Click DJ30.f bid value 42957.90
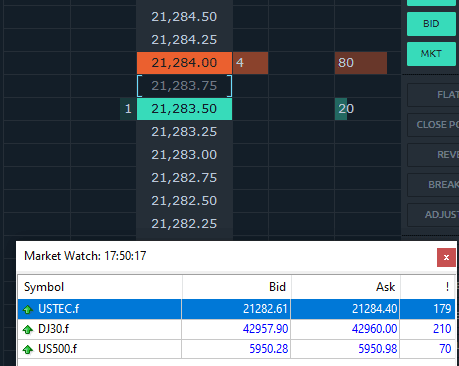Screen dimensions: 459x366 coord(265,329)
